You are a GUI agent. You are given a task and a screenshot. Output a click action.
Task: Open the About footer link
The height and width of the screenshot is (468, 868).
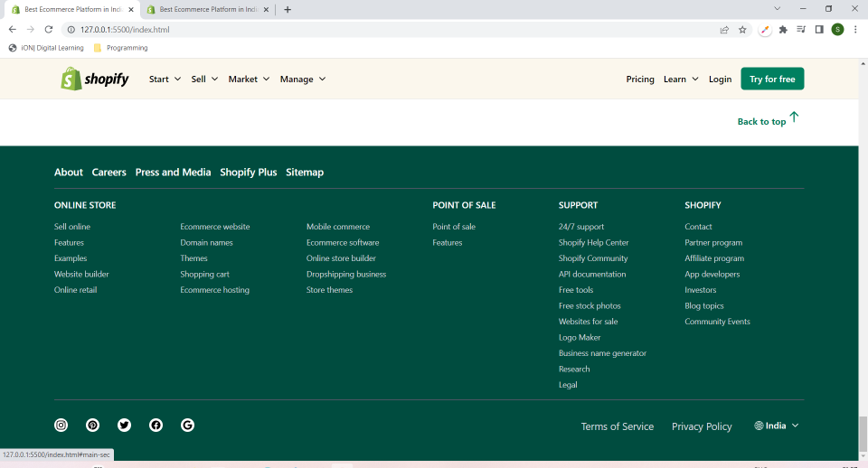pyautogui.click(x=69, y=172)
